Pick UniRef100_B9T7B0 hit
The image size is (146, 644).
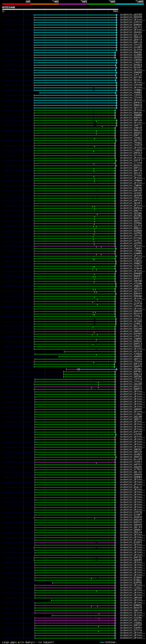point(131,77)
